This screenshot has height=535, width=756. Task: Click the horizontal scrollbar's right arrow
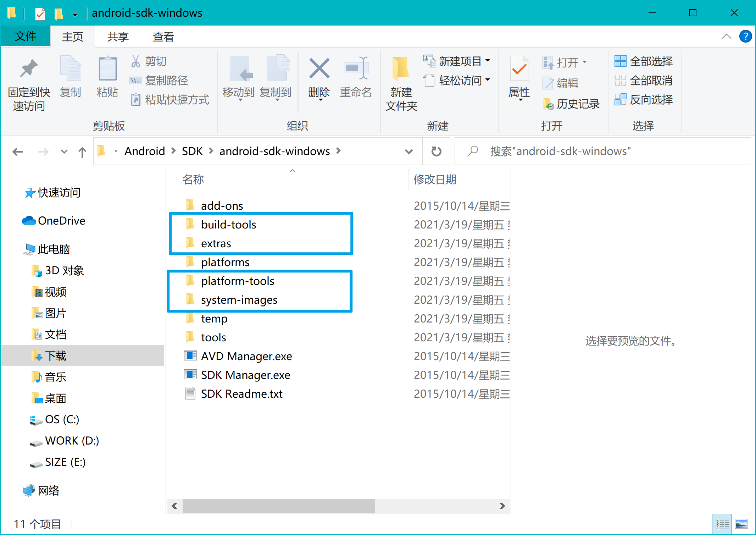(502, 506)
